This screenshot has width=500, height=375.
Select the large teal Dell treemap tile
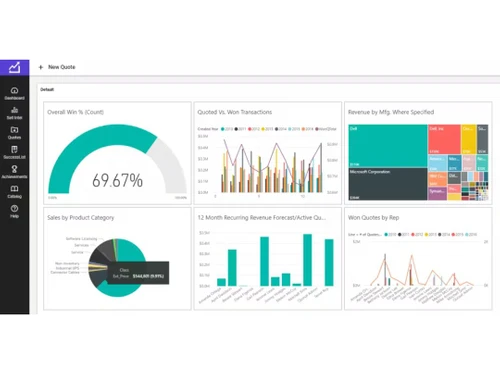tap(388, 146)
